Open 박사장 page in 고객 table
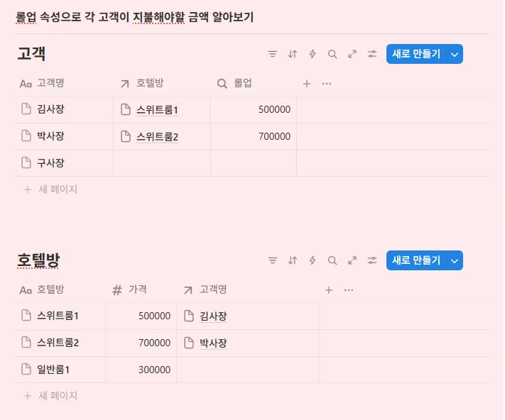The height and width of the screenshot is (420, 505). 50,136
